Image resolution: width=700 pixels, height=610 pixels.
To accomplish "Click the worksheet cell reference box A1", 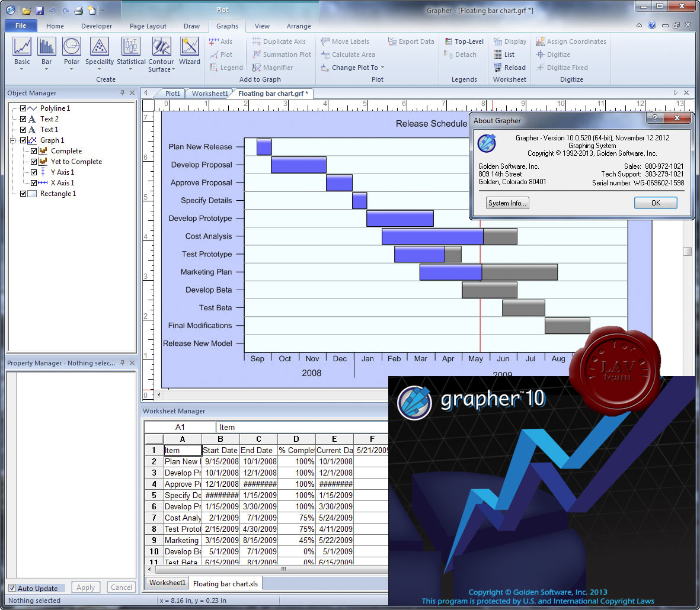I will (x=180, y=427).
